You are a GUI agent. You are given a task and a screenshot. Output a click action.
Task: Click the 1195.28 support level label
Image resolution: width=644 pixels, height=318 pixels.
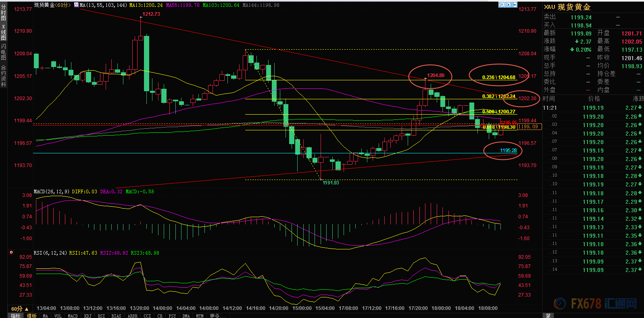[x=509, y=151]
